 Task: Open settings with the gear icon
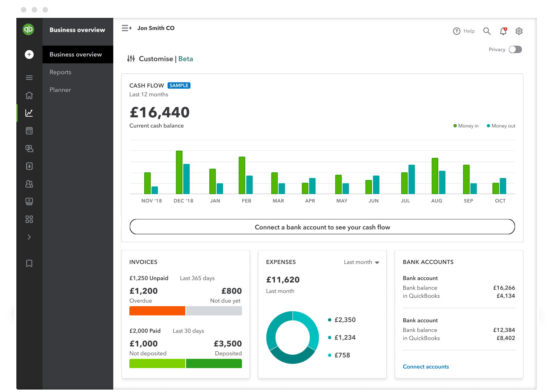519,31
